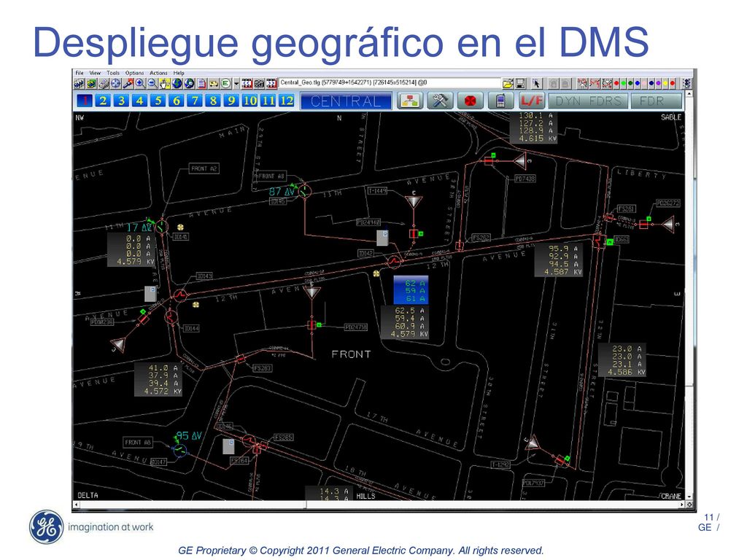This screenshot has height=560, width=747.
Task: Switch to view number 5
Action: pos(158,101)
